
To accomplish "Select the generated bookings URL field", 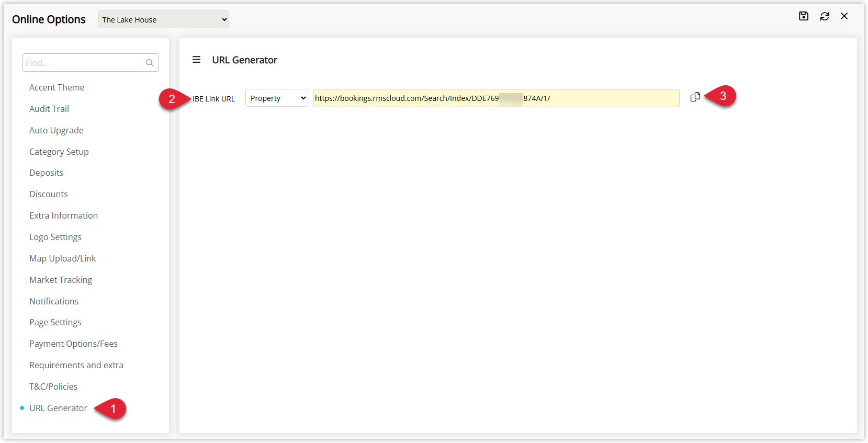I will 496,98.
